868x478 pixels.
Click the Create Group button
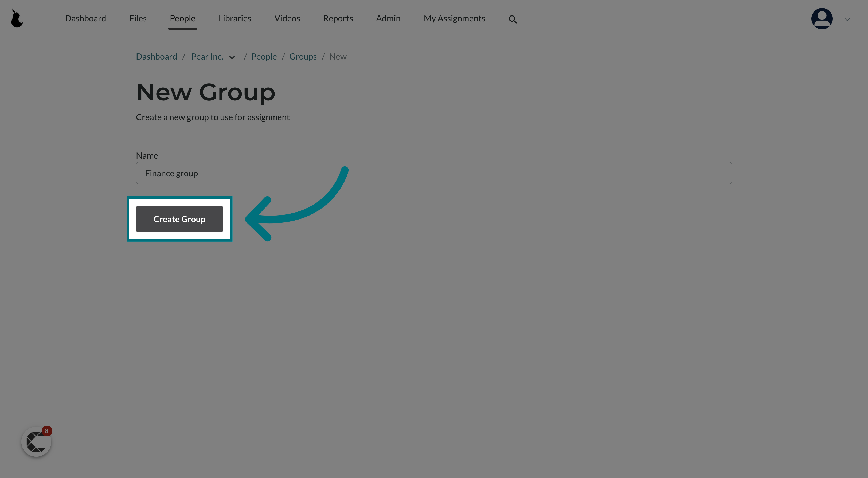[179, 218]
